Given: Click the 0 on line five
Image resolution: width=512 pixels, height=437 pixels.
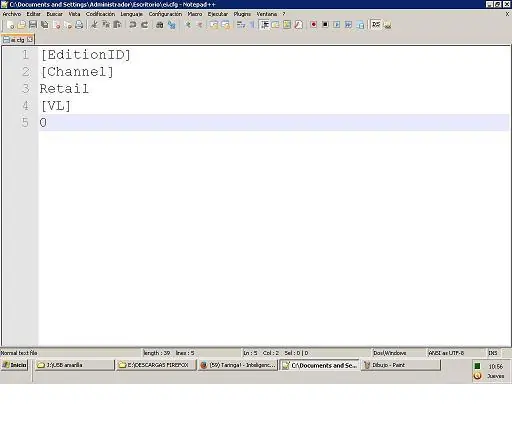Looking at the screenshot, I should (x=43, y=123).
